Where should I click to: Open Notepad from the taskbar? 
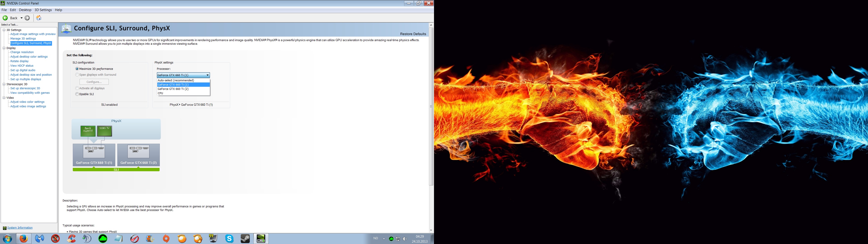click(x=119, y=239)
